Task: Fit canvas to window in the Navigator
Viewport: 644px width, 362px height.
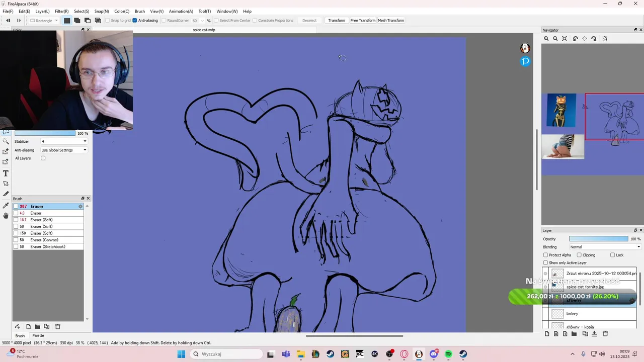Action: 565,39
